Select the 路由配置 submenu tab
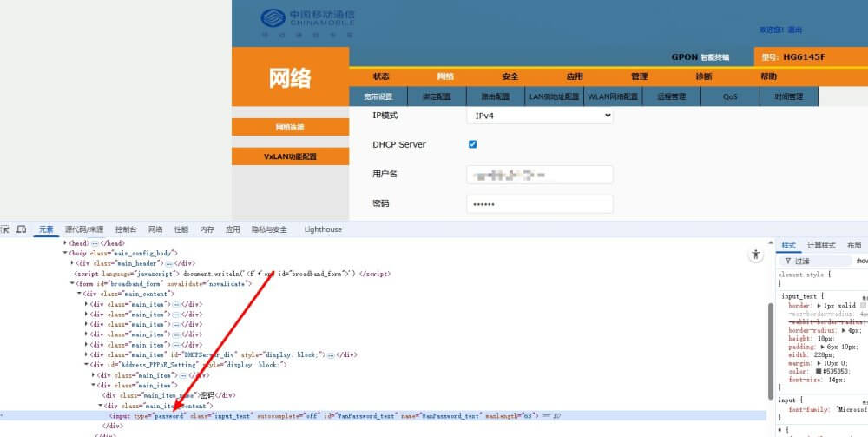The height and width of the screenshot is (437, 868). (496, 96)
